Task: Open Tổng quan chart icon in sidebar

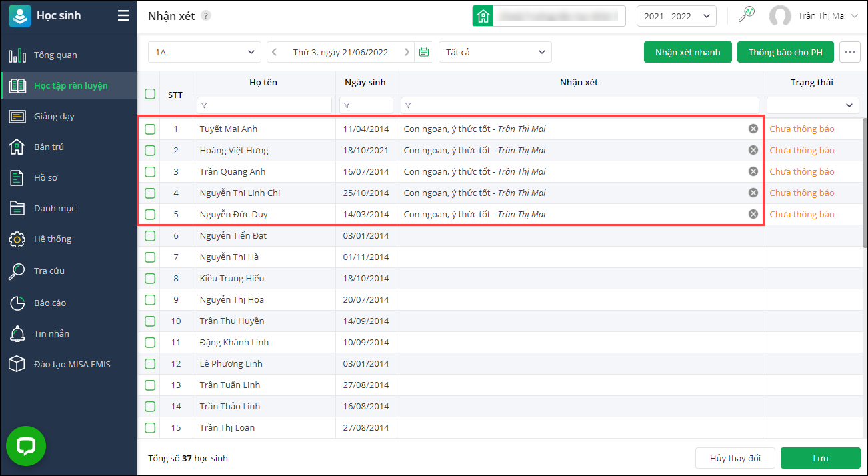Action: (x=17, y=55)
